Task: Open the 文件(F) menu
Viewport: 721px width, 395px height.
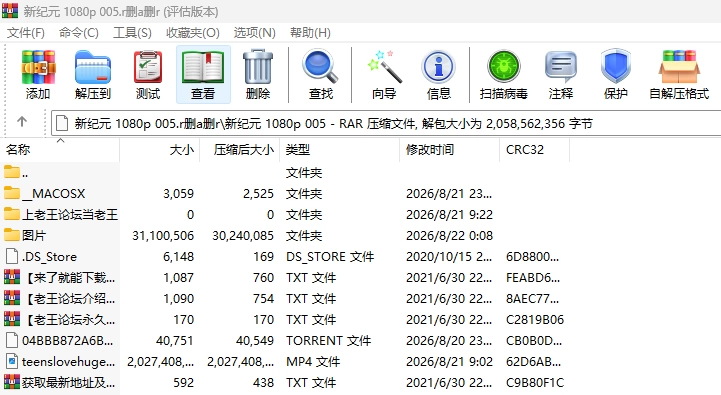Action: coord(25,33)
